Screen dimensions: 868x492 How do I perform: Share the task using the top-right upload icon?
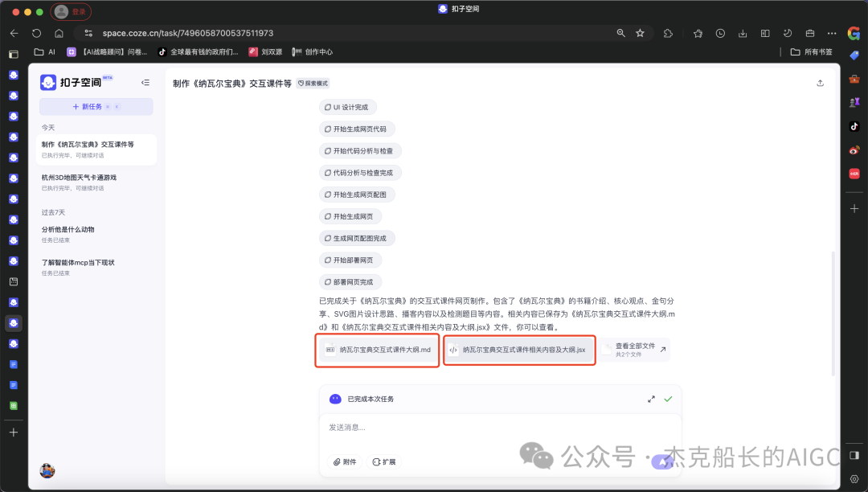click(821, 83)
